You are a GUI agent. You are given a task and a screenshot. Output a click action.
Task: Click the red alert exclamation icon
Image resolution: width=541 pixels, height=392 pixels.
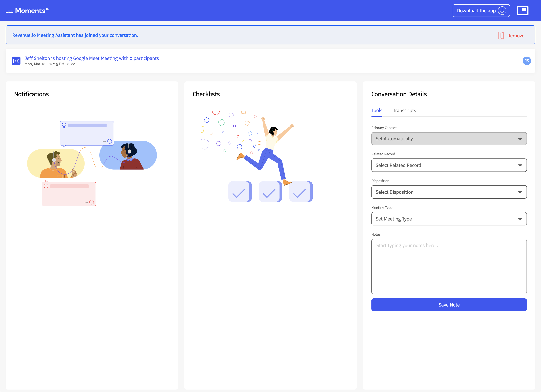46,186
